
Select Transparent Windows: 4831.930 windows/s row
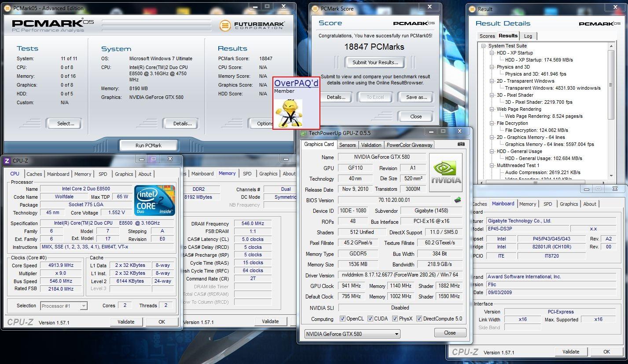[553, 88]
